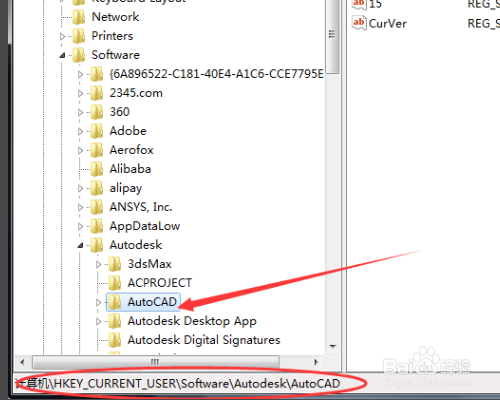Click the Alibaba folder icon
The height and width of the screenshot is (400, 500).
[97, 169]
